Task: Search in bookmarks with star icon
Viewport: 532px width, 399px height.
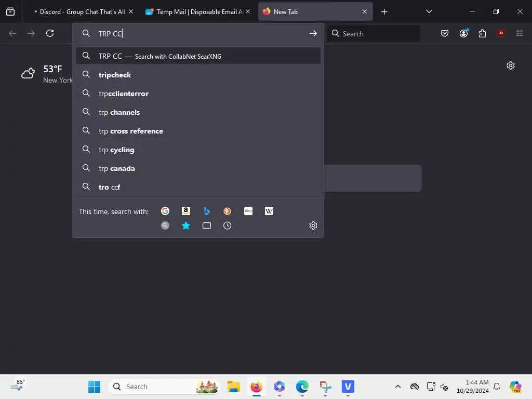Action: click(186, 225)
